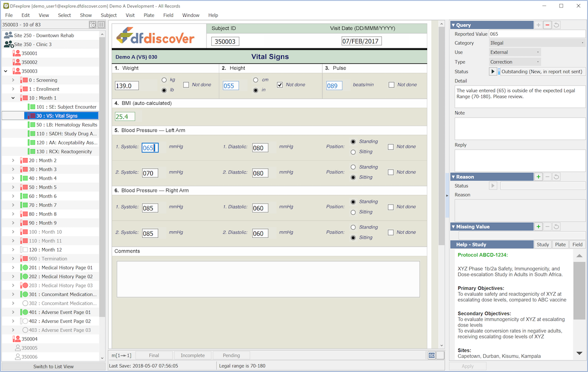Click the Site 250 Downtown Rehab group icon
Image resolution: width=588 pixels, height=372 pixels.
click(x=8, y=35)
